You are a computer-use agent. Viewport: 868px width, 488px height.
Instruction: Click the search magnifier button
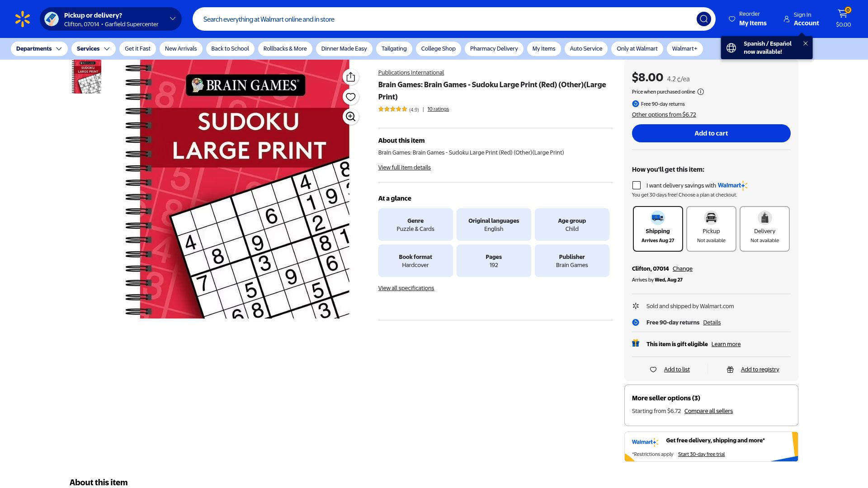pos(703,19)
